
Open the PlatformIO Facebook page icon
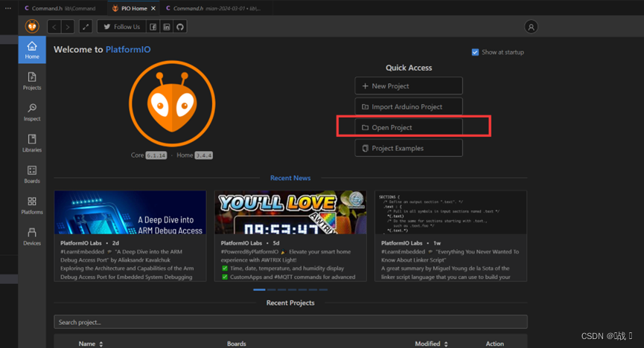153,27
